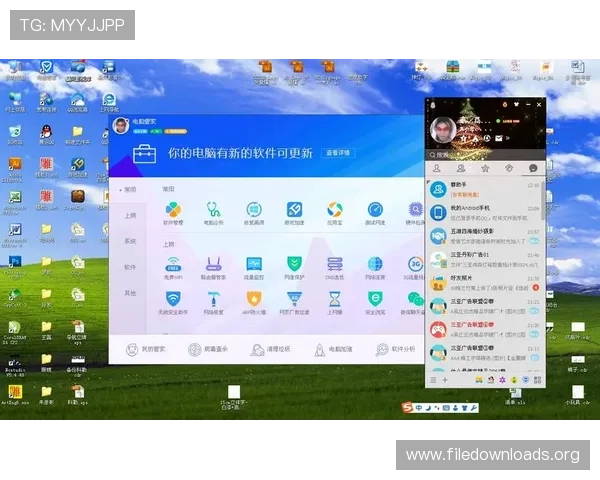This screenshot has height=480, width=600.
Task: Open the Recycle Bin on desktop
Action: pyautogui.click(x=15, y=134)
